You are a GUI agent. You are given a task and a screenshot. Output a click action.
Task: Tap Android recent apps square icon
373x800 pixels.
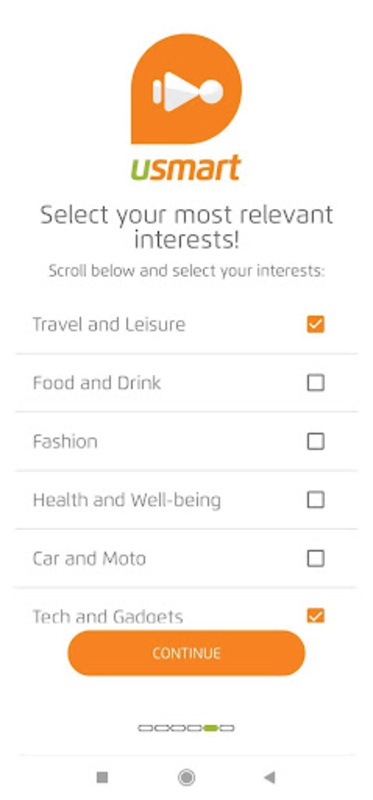102,777
